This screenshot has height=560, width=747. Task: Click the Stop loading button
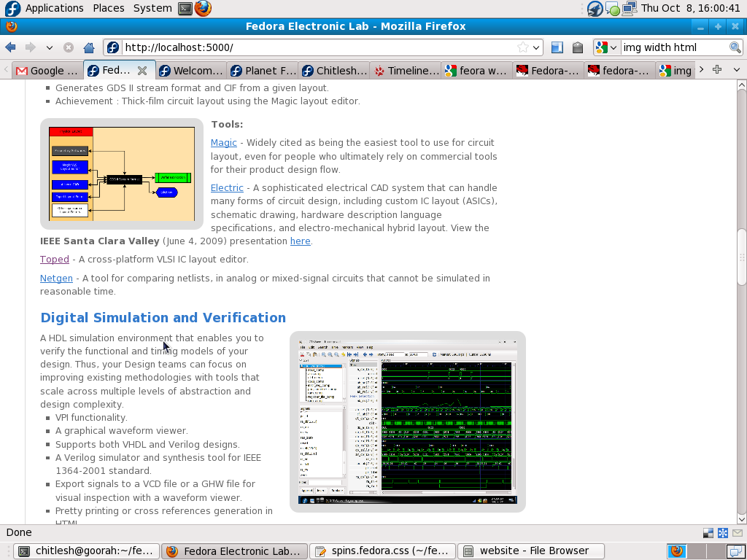(69, 47)
